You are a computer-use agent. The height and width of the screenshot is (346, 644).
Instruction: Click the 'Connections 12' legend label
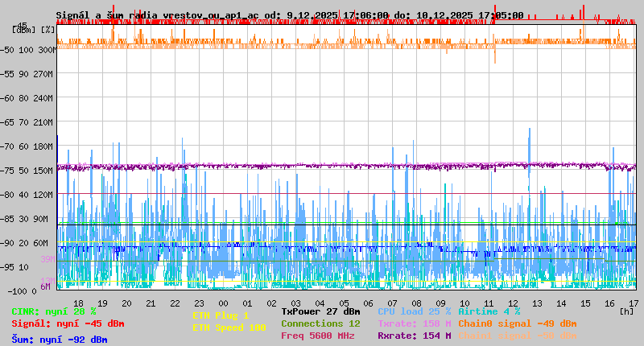320,323
